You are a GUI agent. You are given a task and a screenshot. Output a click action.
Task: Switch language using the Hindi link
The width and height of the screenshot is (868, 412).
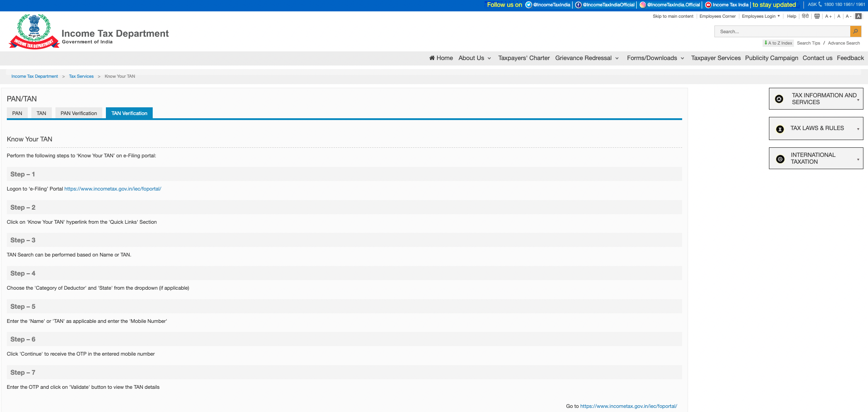805,16
